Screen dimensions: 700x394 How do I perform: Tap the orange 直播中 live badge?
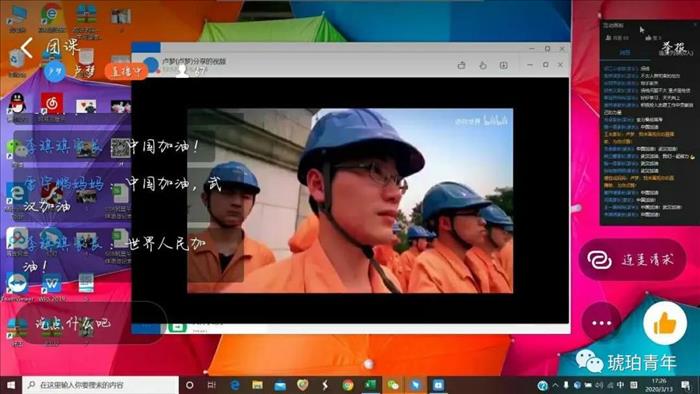pos(126,71)
